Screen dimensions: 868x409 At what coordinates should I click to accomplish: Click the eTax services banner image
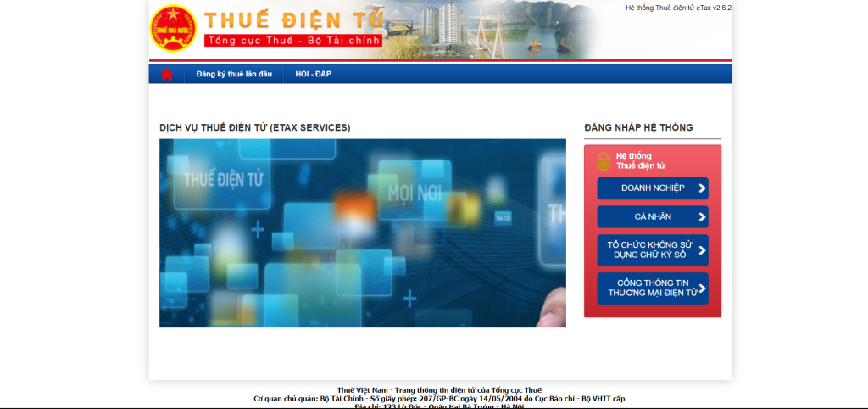pyautogui.click(x=362, y=233)
